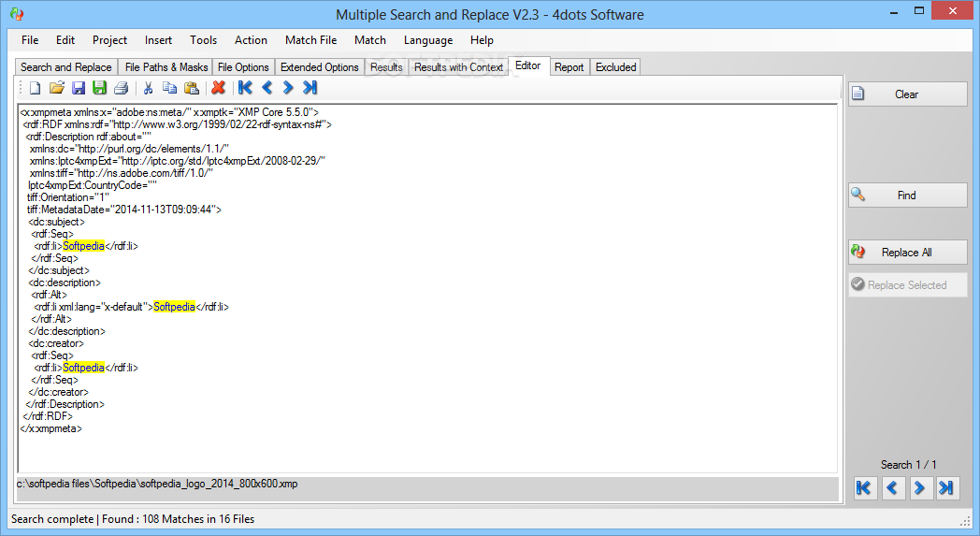
Task: Jump to first match in editor toolbar
Action: tap(246, 88)
